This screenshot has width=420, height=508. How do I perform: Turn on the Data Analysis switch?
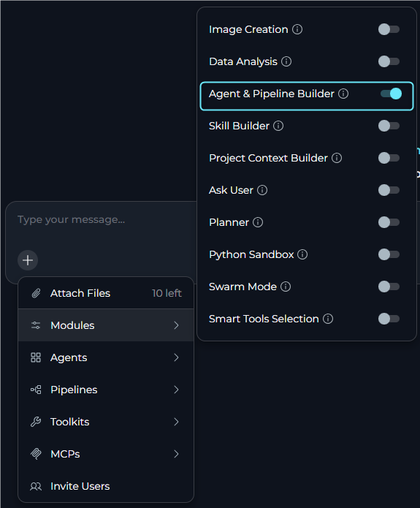point(389,61)
